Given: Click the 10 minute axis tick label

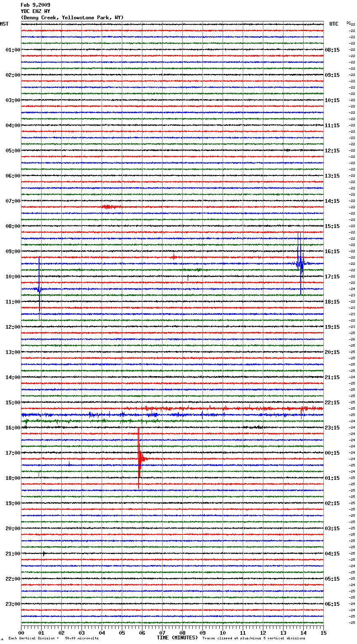Looking at the screenshot, I should (223, 633).
